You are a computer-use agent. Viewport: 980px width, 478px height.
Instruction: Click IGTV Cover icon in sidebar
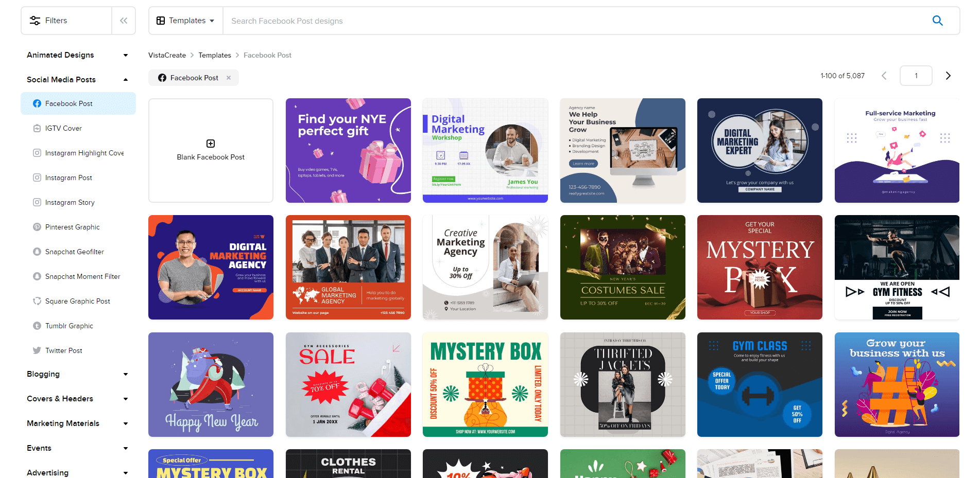pos(37,128)
